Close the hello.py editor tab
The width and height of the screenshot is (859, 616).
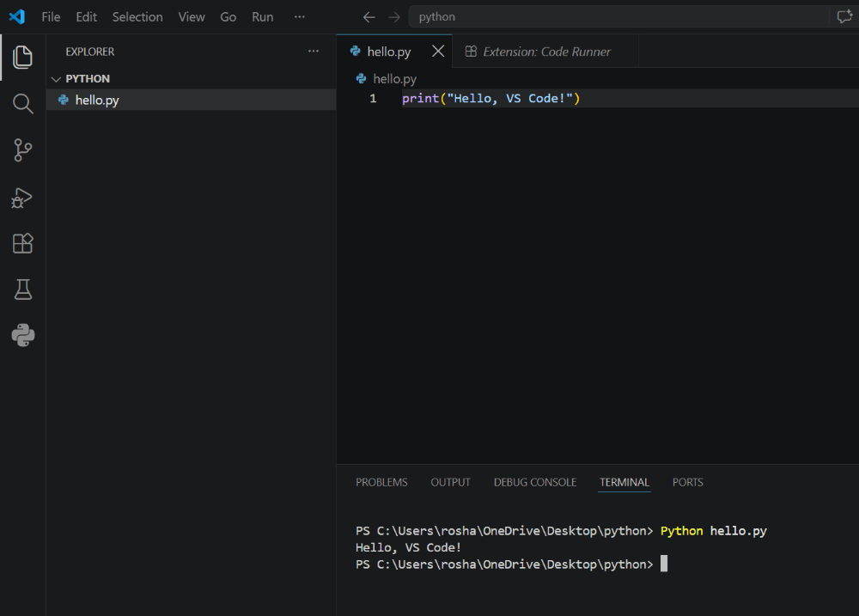[x=438, y=51]
